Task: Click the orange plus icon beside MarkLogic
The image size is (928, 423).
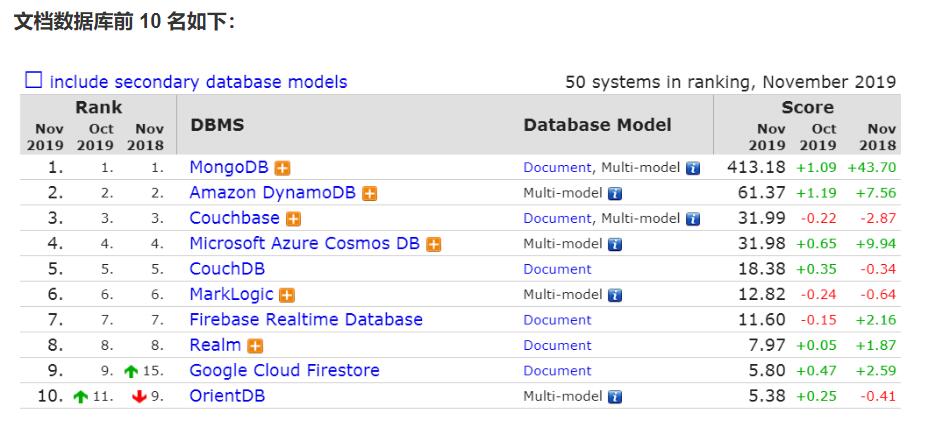Action: pos(287,296)
